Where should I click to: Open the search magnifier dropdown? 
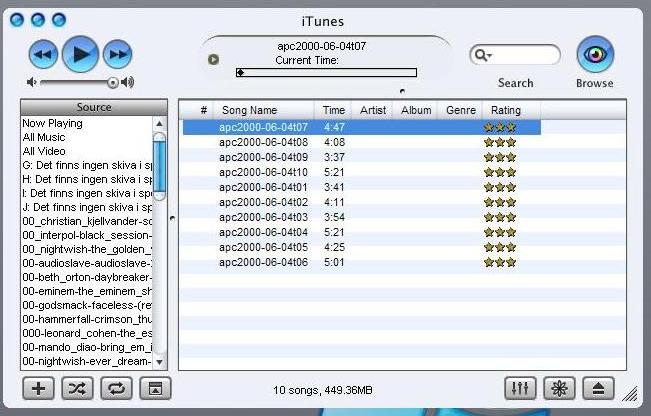(483, 55)
